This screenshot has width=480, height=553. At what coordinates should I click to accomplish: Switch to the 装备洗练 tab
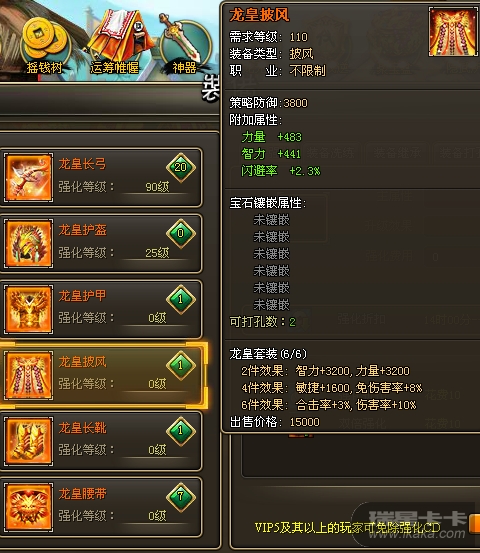[x=330, y=153]
